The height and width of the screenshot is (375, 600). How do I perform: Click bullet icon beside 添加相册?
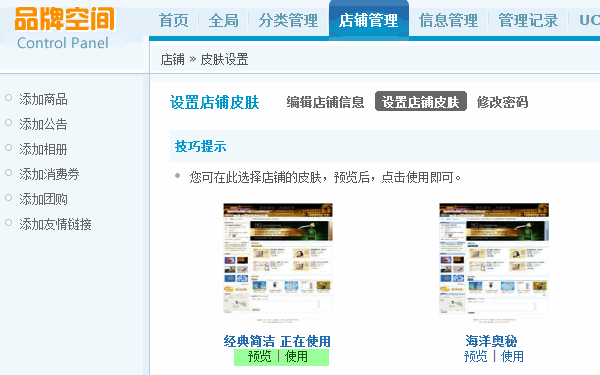pyautogui.click(x=8, y=148)
